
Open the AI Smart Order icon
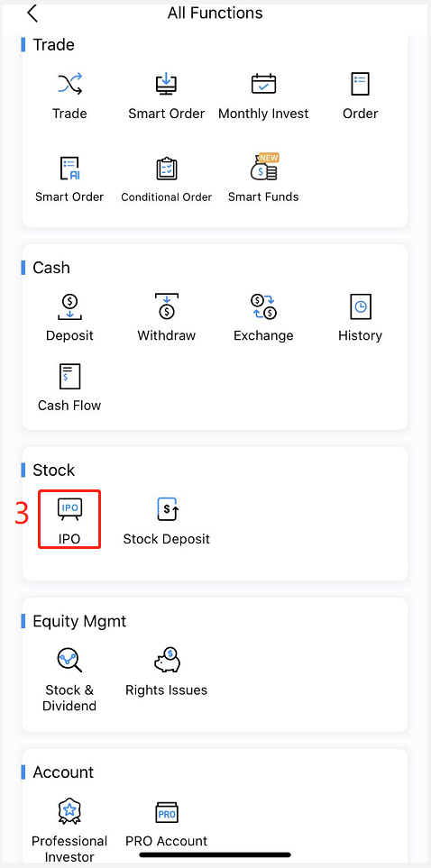pos(69,169)
